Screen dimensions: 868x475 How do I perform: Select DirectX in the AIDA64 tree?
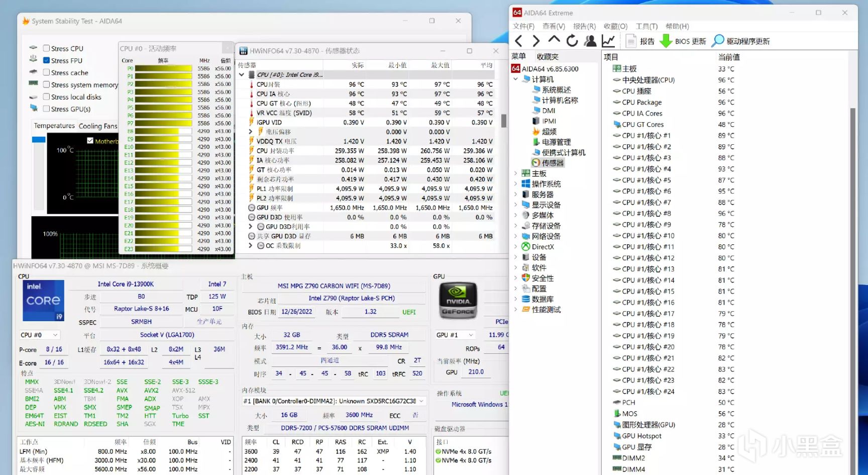point(542,247)
